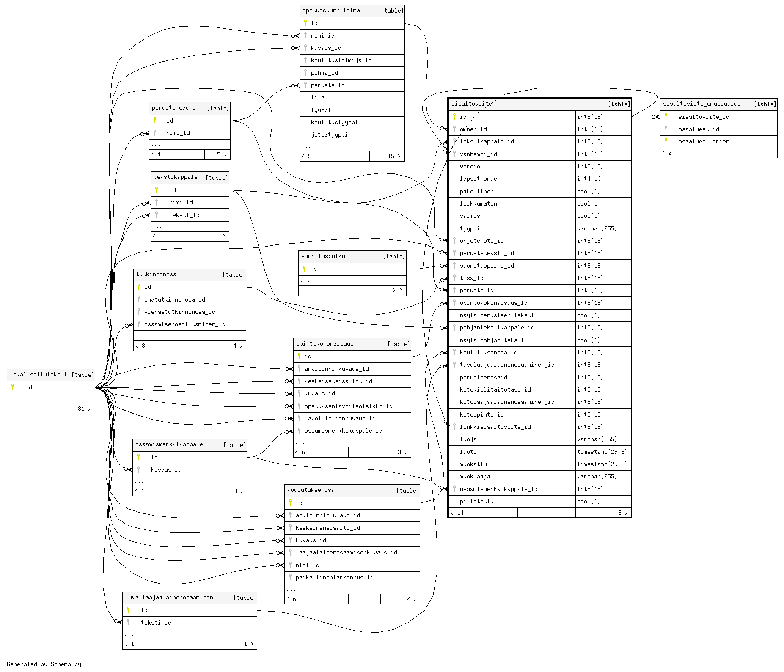Click the 'Generated by SchemaSpy' footer text
The image size is (784, 672).
click(44, 664)
